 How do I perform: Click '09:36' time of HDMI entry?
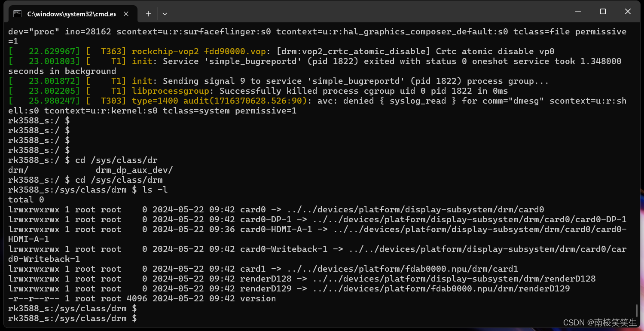click(x=222, y=229)
